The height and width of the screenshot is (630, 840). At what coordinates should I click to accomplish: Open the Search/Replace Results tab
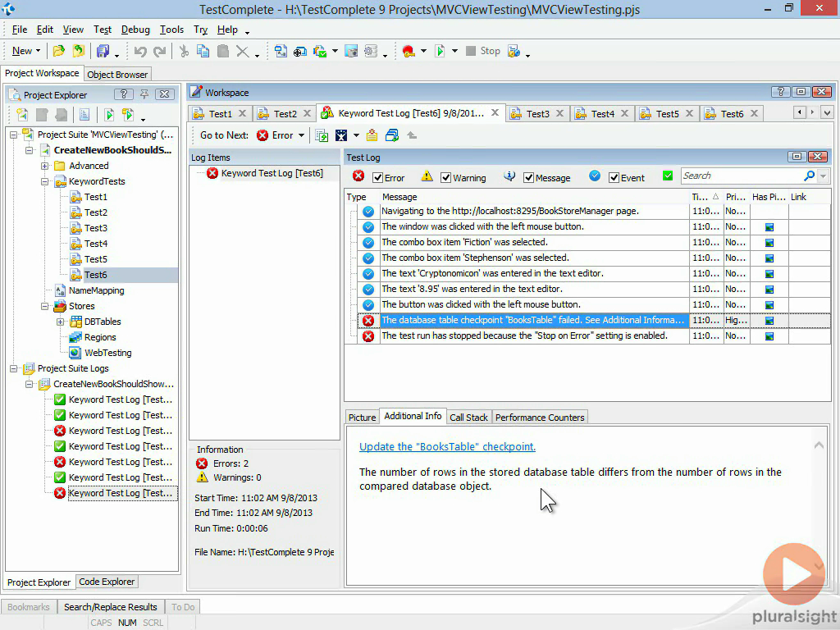[111, 607]
